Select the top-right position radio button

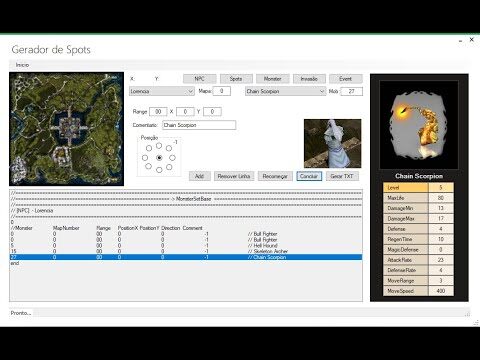click(x=169, y=148)
